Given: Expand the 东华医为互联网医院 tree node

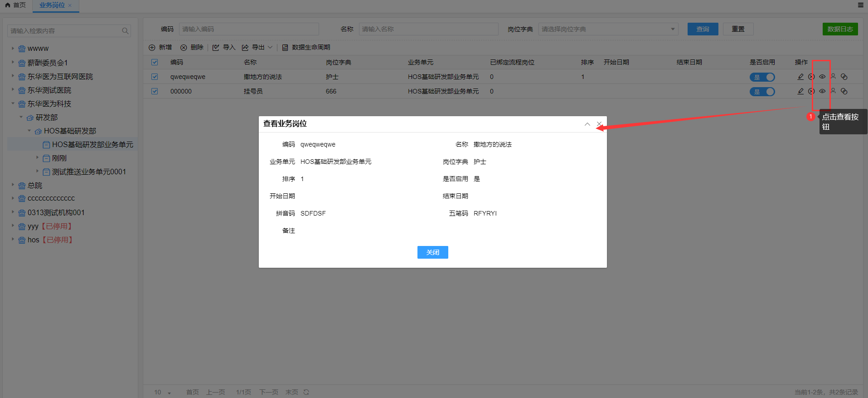Looking at the screenshot, I should 13,76.
